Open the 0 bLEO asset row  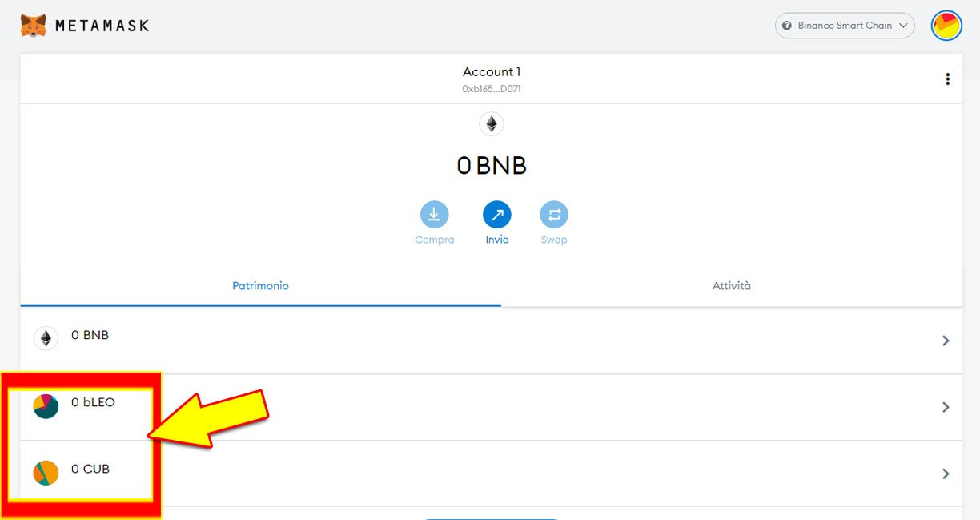pos(492,407)
